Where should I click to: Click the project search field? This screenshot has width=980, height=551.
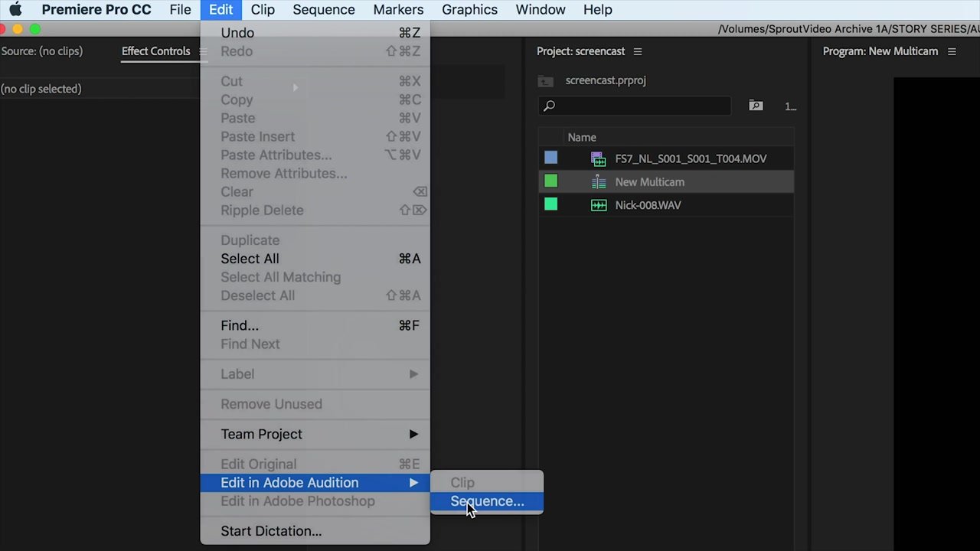pos(635,106)
